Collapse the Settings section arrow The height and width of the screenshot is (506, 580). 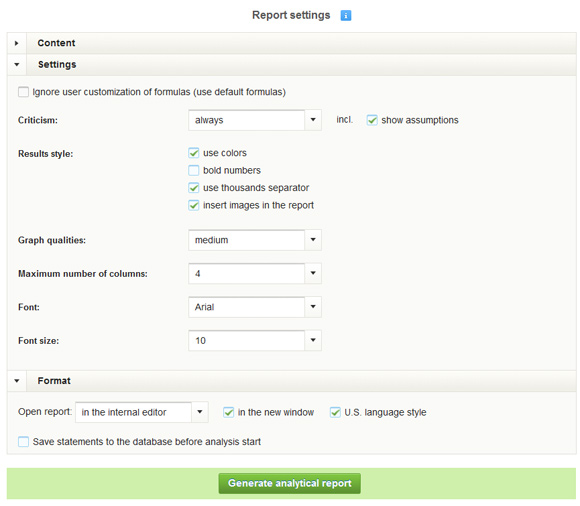coord(17,64)
